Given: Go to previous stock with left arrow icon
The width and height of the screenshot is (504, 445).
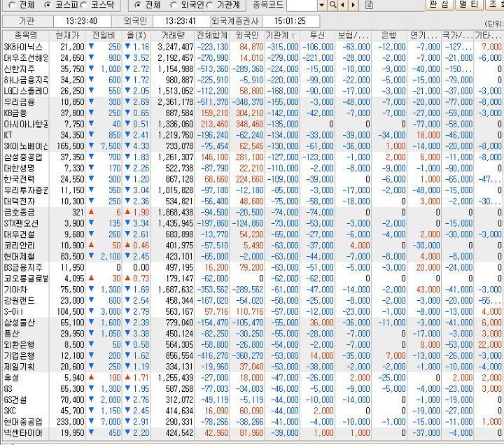Looking at the screenshot, I should (343, 5).
